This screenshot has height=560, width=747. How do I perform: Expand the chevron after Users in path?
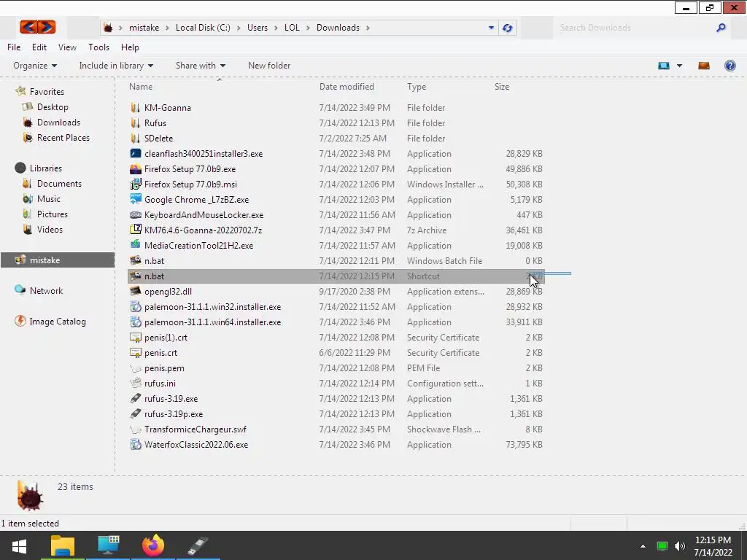point(275,28)
